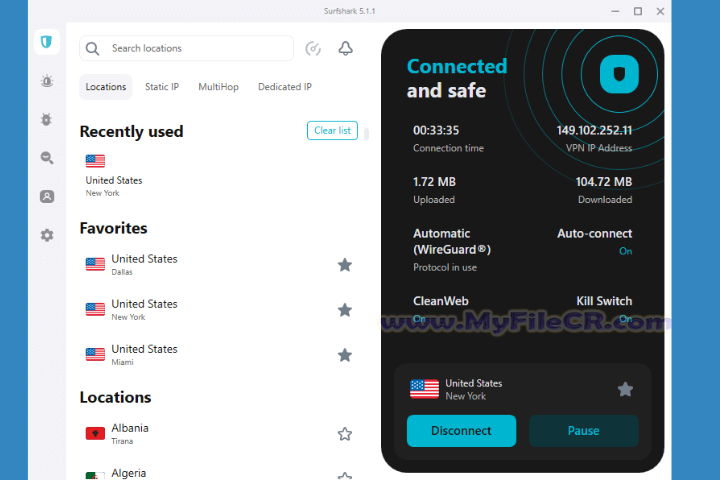Click the flag icon for Dallas favorite
This screenshot has width=720, height=480.
pos(95,264)
